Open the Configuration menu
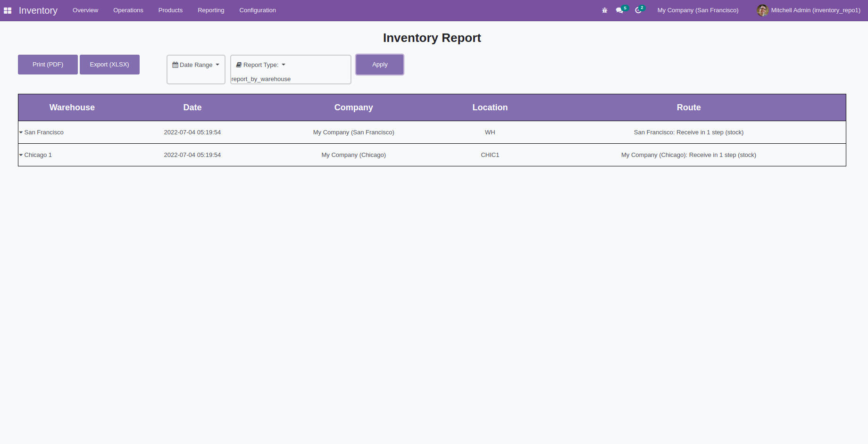 (258, 10)
